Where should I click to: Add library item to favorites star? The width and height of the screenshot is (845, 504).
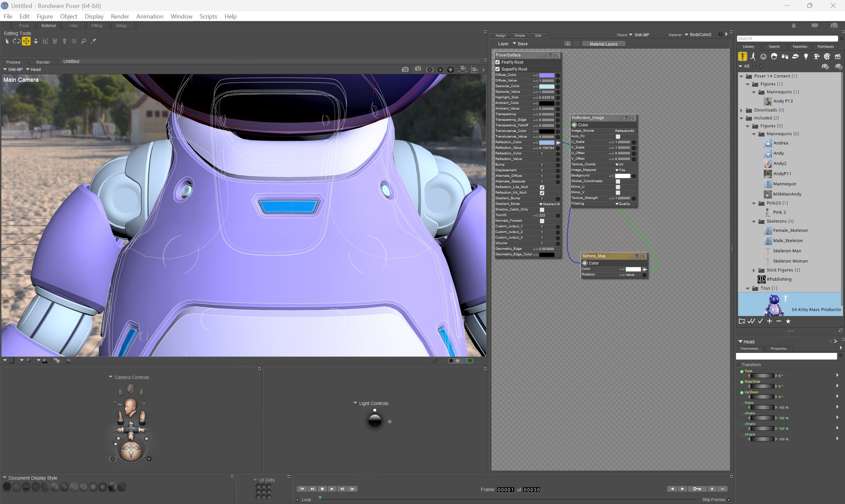[788, 321]
